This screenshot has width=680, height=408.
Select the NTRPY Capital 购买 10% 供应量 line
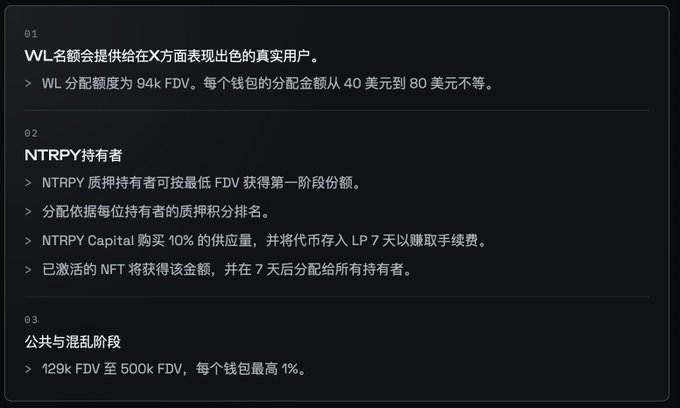coord(264,241)
